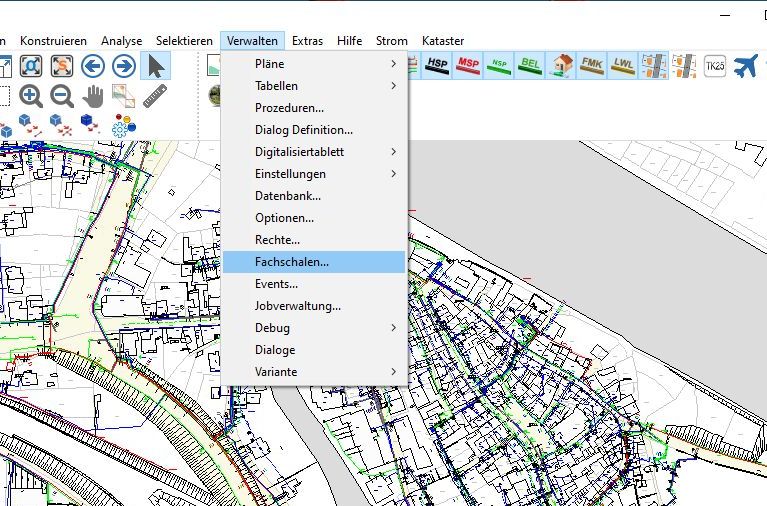Click the zoom out magnifier
This screenshot has height=506, width=767.
(62, 96)
